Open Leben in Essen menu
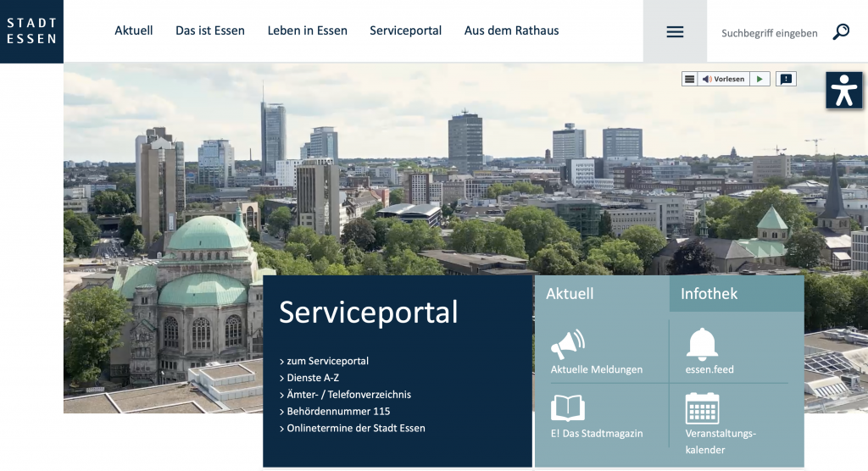The width and height of the screenshot is (868, 471). click(x=307, y=30)
